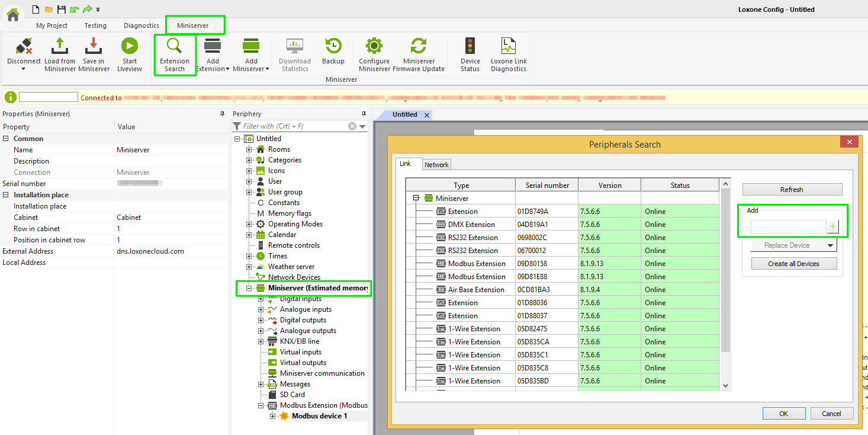
Task: Click Load from Miniserver icon
Action: pos(60,47)
